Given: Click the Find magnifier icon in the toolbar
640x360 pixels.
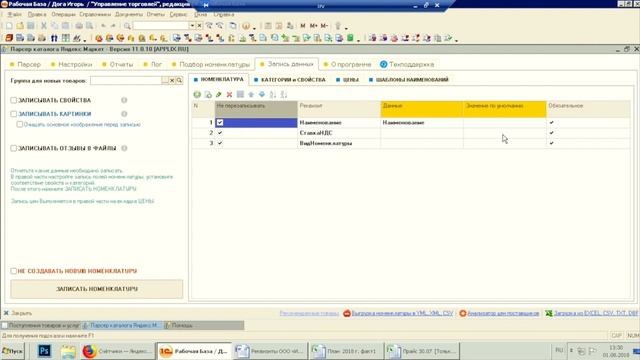Looking at the screenshot, I should [127, 26].
